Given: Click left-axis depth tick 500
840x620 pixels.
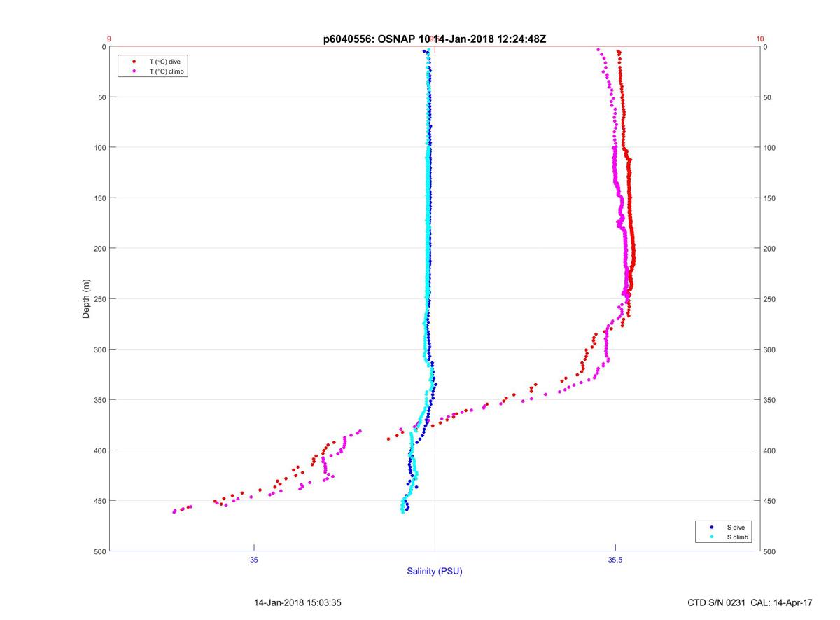Looking at the screenshot, I should tap(99, 551).
